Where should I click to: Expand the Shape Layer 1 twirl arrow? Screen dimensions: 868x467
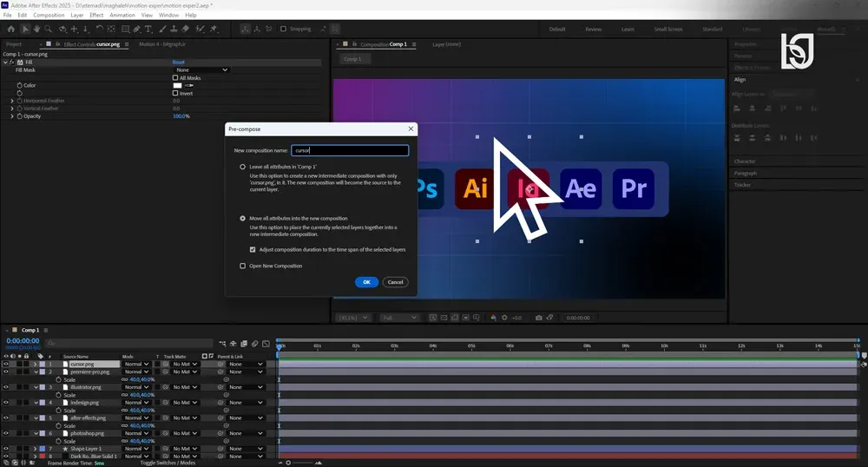click(x=36, y=449)
